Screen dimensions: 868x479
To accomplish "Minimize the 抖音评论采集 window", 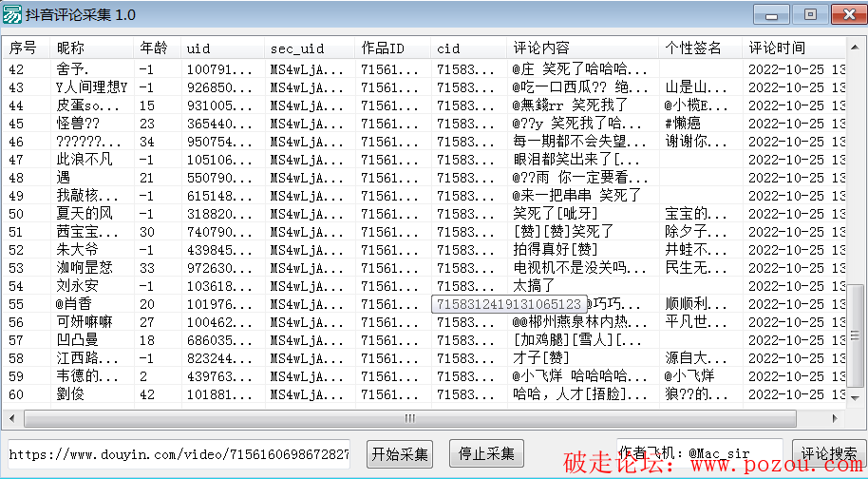I will (x=771, y=14).
